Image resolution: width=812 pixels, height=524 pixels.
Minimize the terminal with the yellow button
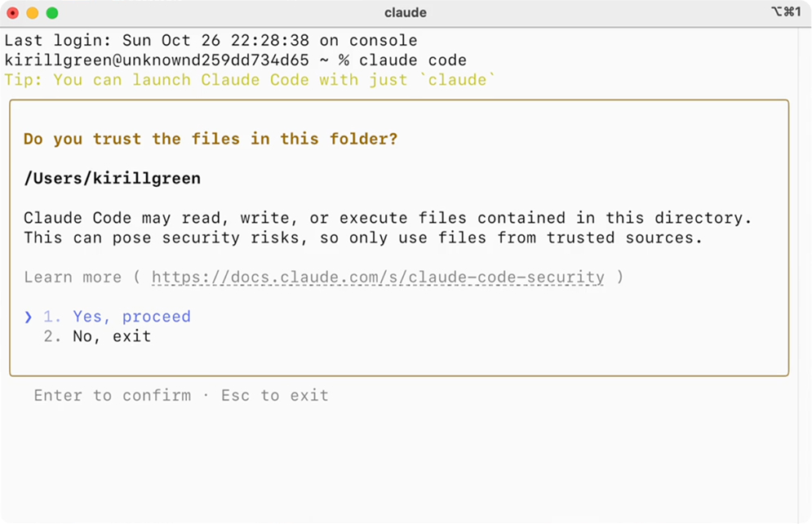(33, 13)
